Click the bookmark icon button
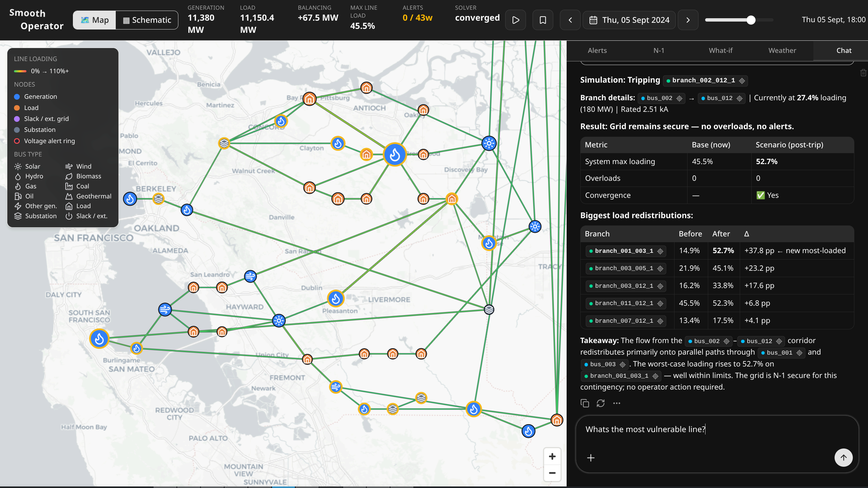The width and height of the screenshot is (868, 488). pyautogui.click(x=543, y=20)
